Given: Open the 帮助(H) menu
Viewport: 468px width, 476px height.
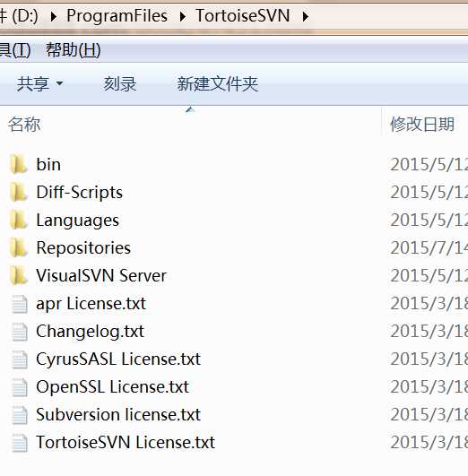Looking at the screenshot, I should pos(73,50).
